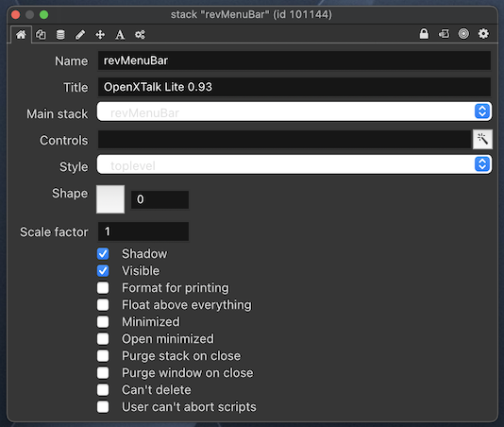Image resolution: width=504 pixels, height=427 pixels.
Task: Check Open minimized option
Action: pyautogui.click(x=103, y=339)
